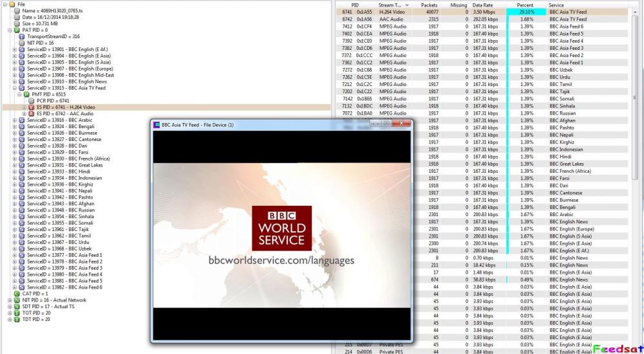Select the PID 7412 BBC Asia Feed 6 row
Image resolution: width=644 pixels, height=354 pixels.
pos(482,27)
